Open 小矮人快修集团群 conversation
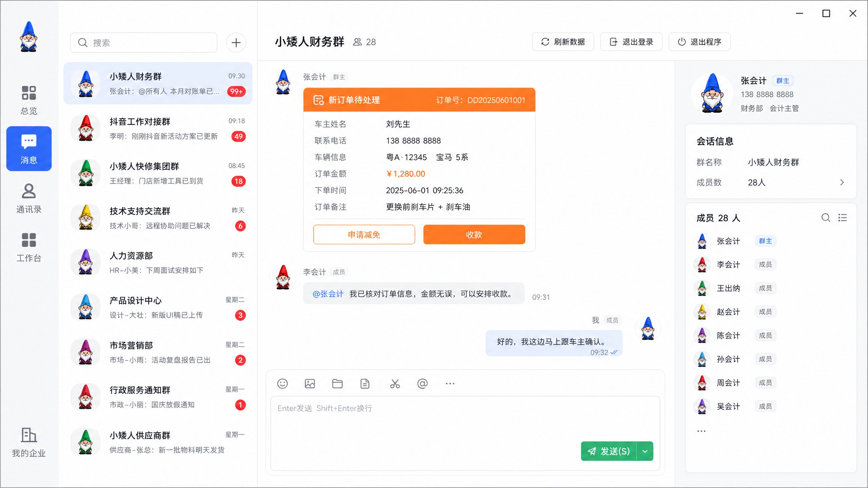Screen dimensions: 868x488 158,173
